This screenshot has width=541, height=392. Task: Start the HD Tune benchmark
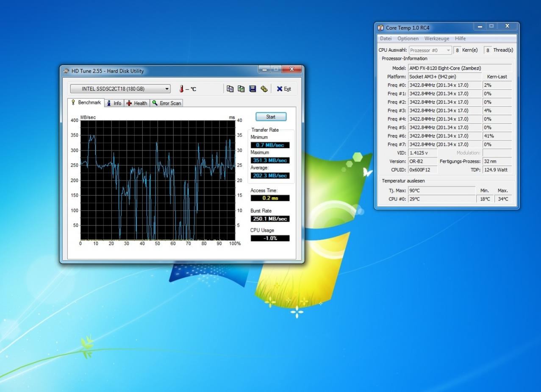[x=271, y=117]
